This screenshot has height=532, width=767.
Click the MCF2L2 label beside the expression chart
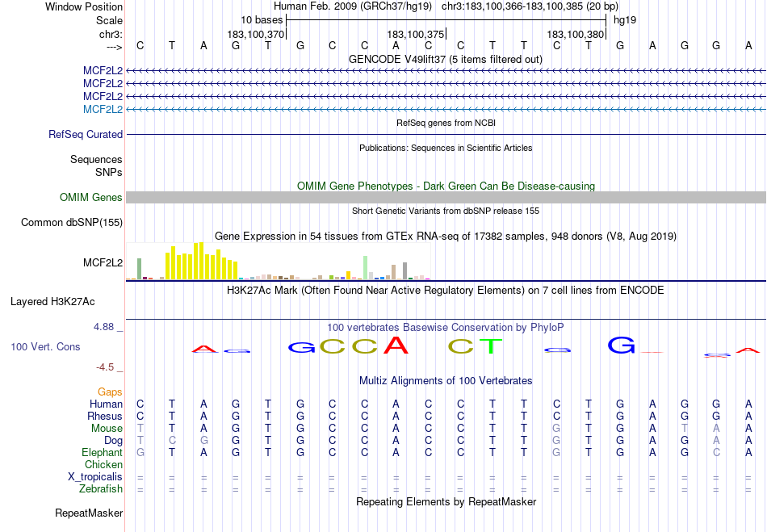coord(103,263)
